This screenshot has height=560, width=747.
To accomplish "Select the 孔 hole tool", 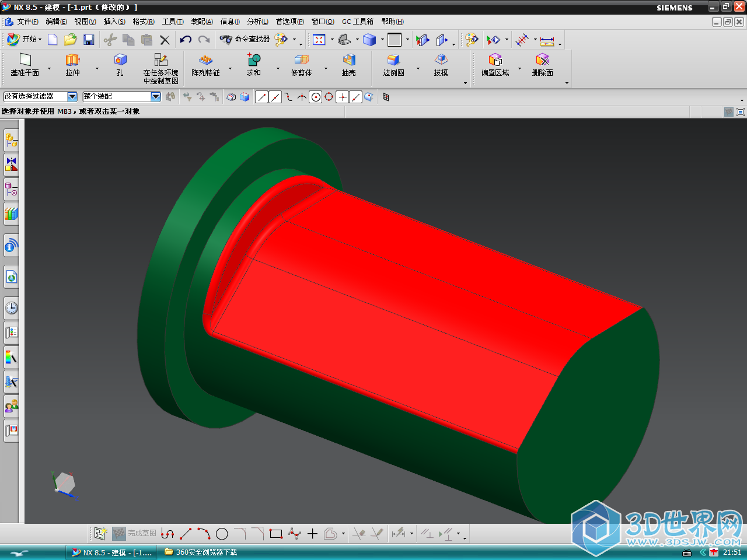I will click(120, 65).
